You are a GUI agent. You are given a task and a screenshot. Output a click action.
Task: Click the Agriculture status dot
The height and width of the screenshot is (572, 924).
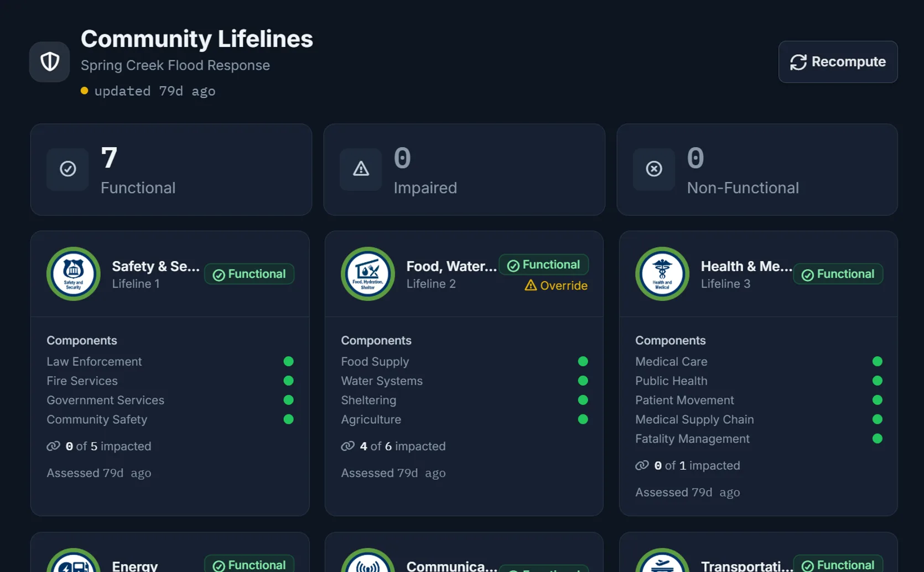[x=583, y=419]
